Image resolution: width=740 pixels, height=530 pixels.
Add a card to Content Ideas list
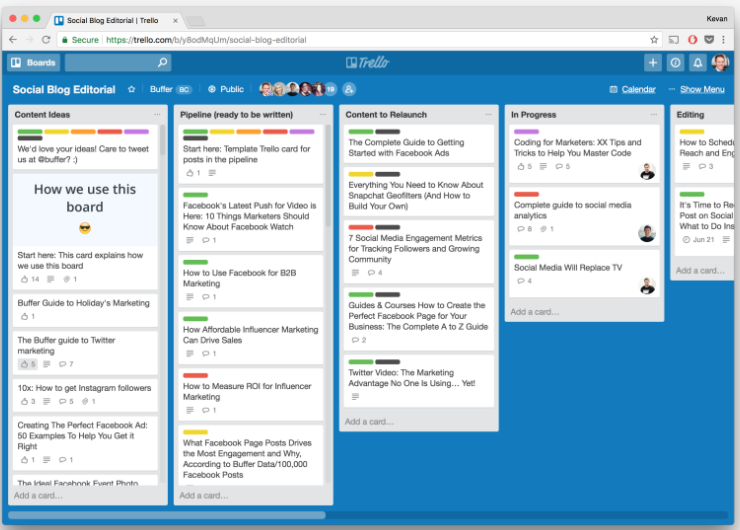[38, 496]
